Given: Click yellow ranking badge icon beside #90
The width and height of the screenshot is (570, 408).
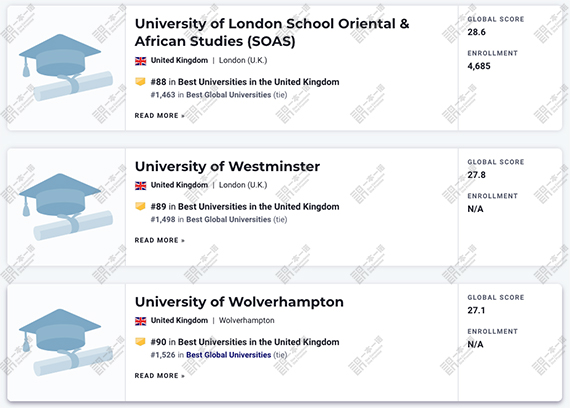Looking at the screenshot, I should 140,342.
